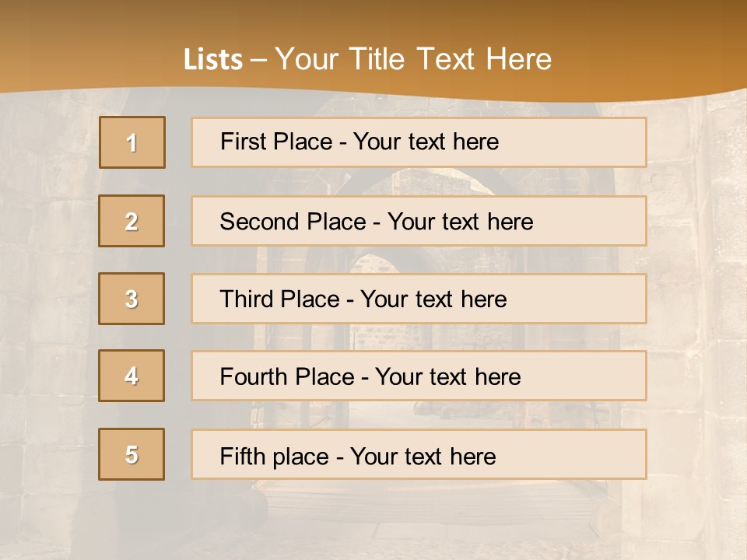The height and width of the screenshot is (560, 747).
Task: Click the dash in the slide title
Action: pos(259,60)
